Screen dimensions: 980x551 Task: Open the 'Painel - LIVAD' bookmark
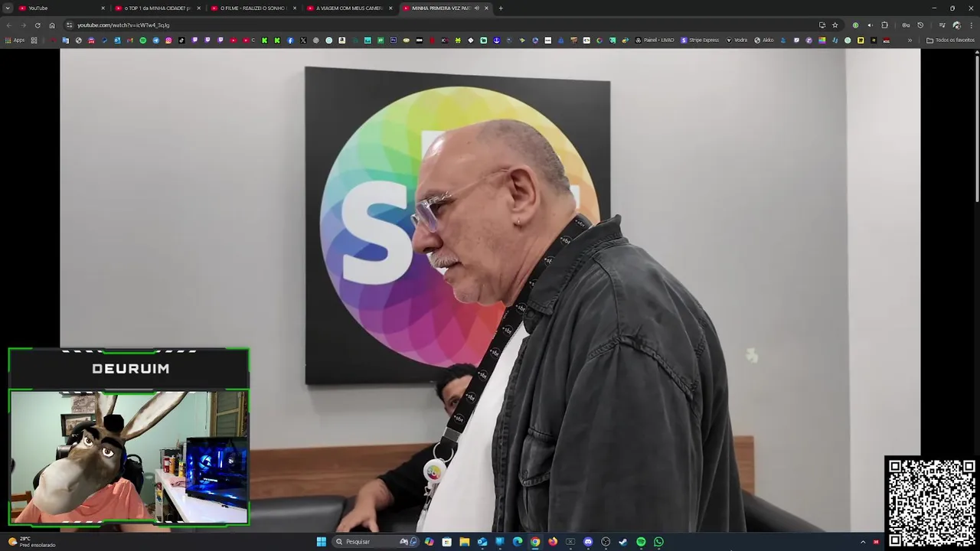pos(655,41)
